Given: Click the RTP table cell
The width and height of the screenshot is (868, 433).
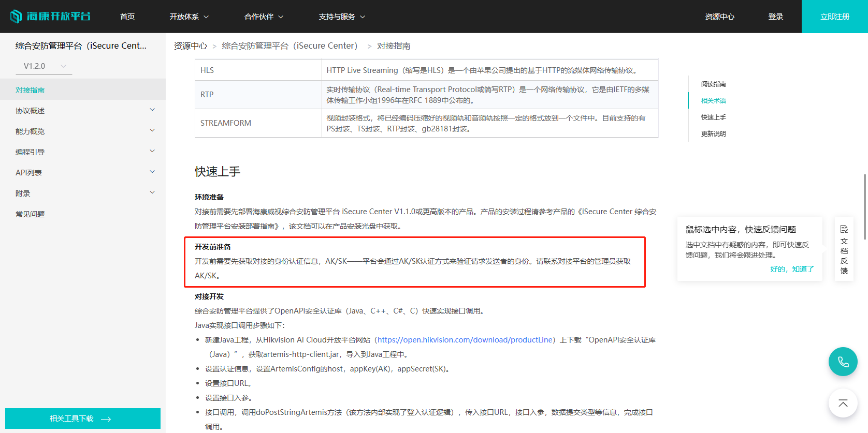Looking at the screenshot, I should (258, 95).
